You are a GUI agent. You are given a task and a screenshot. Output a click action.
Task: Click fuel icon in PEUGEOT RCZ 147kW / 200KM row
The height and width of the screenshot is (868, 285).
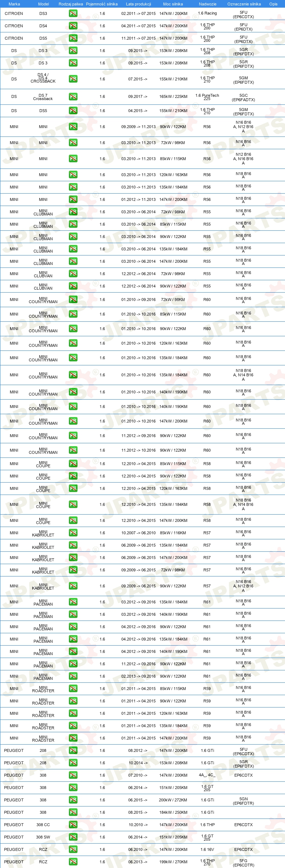point(73,849)
